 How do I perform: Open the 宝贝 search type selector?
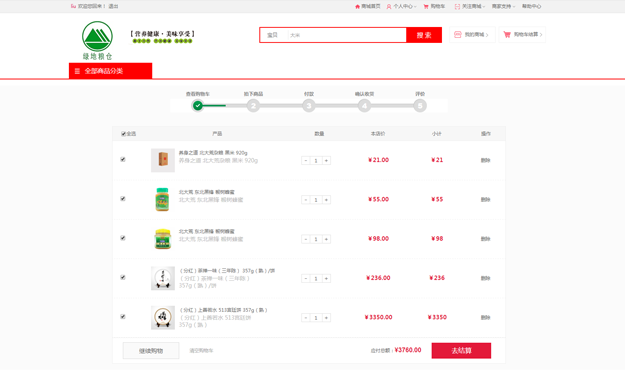(x=273, y=35)
